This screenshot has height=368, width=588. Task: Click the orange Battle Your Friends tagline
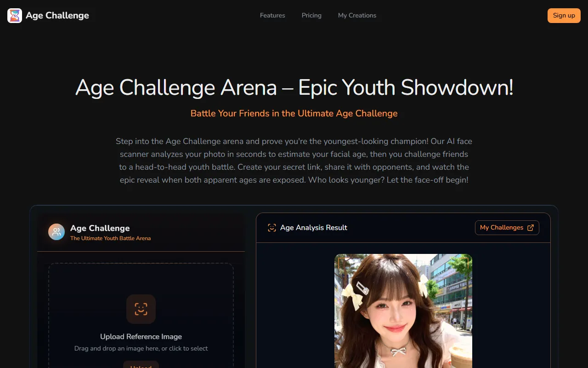294,114
